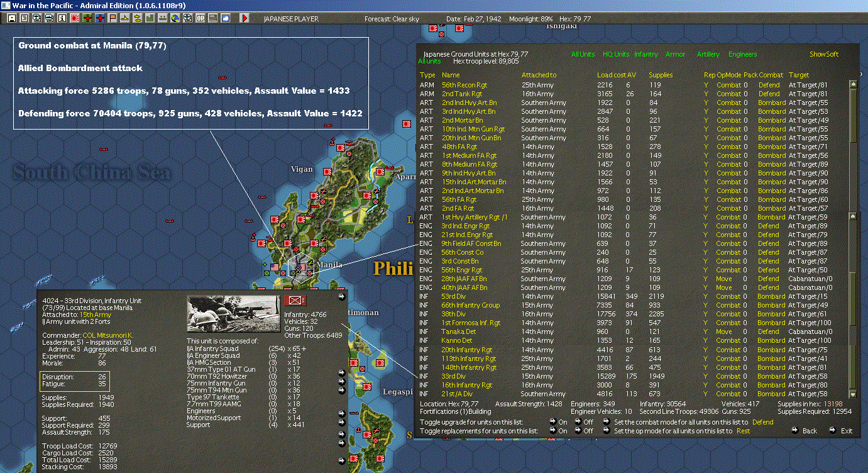
Task: Select the red aircraft on blue icon
Action: (100, 18)
